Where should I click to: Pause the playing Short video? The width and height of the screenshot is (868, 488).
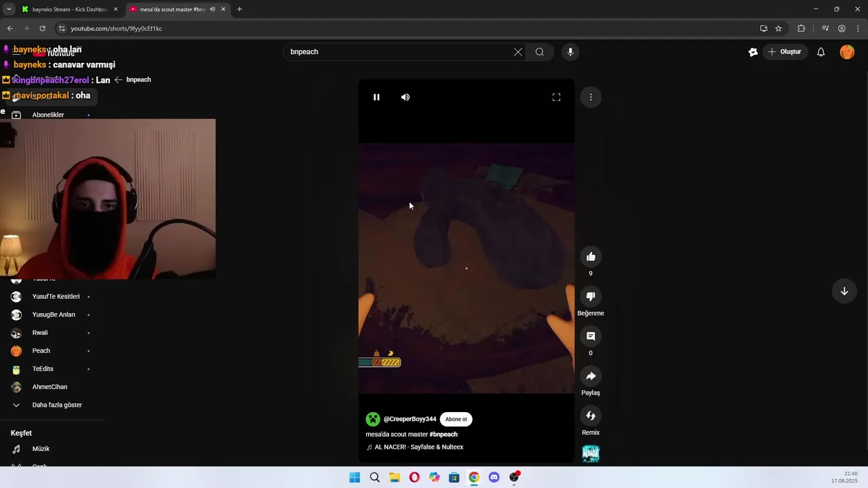pos(376,97)
